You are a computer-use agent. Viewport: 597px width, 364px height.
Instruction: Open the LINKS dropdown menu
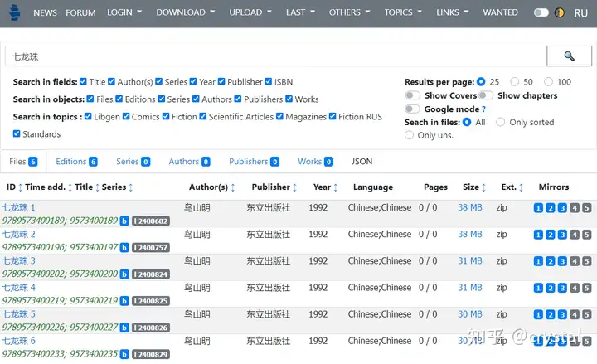point(453,12)
